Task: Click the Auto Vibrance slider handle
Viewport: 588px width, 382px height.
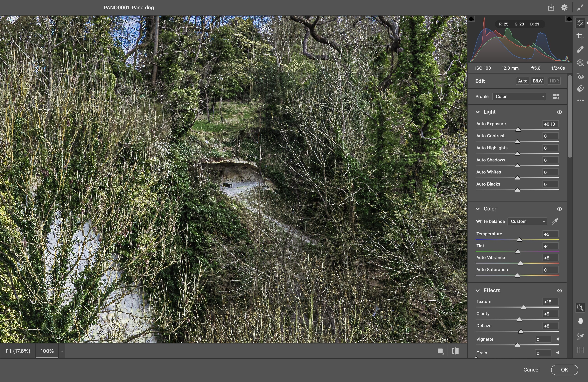Action: (520, 263)
